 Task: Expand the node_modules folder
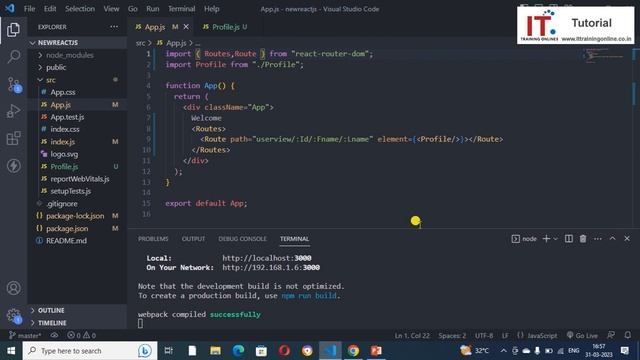[x=77, y=55]
